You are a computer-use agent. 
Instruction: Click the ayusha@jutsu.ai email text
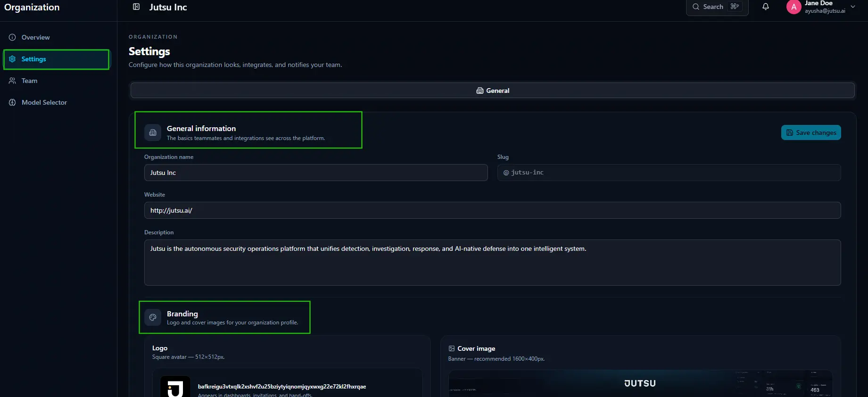tap(825, 11)
